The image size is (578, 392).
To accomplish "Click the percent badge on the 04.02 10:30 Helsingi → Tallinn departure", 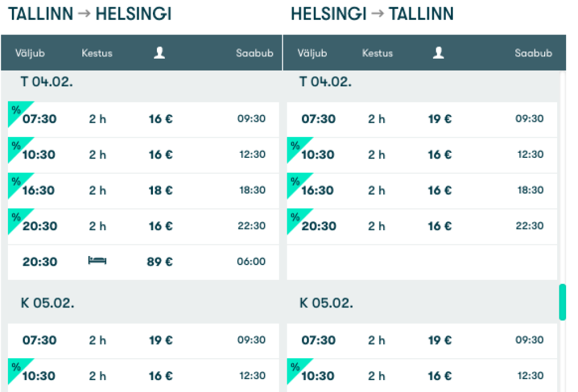I will coord(295,145).
